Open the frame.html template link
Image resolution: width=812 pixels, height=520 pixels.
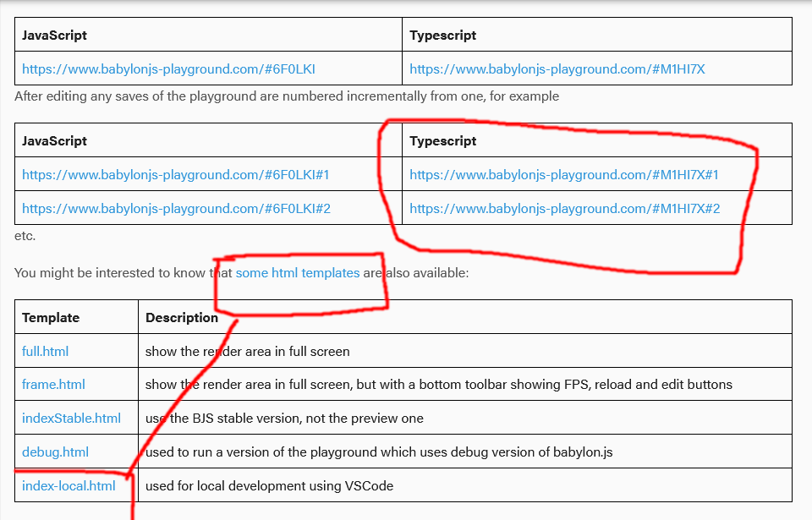(52, 384)
